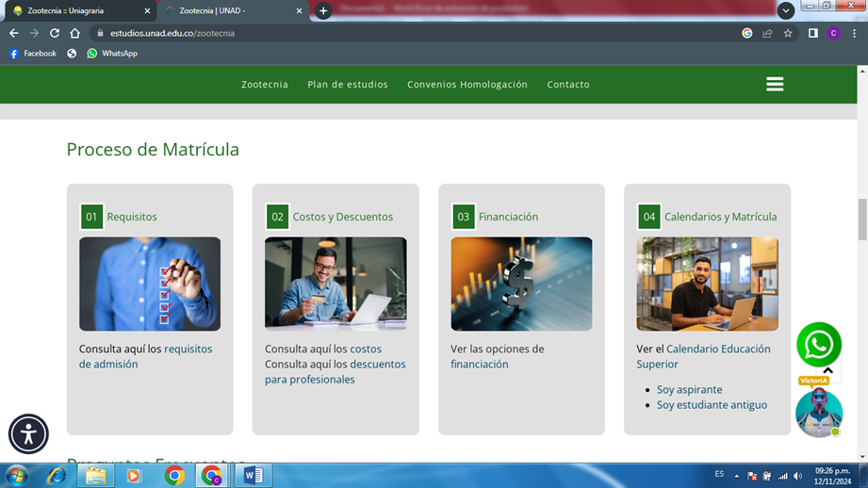The image size is (868, 488).
Task: Open the hamburger menu in green navbar
Action: (775, 85)
